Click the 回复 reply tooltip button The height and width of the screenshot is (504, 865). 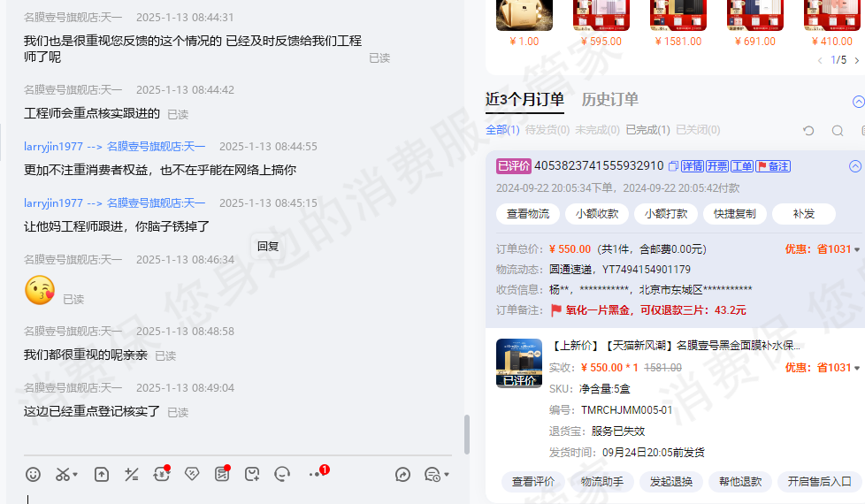[x=268, y=247]
